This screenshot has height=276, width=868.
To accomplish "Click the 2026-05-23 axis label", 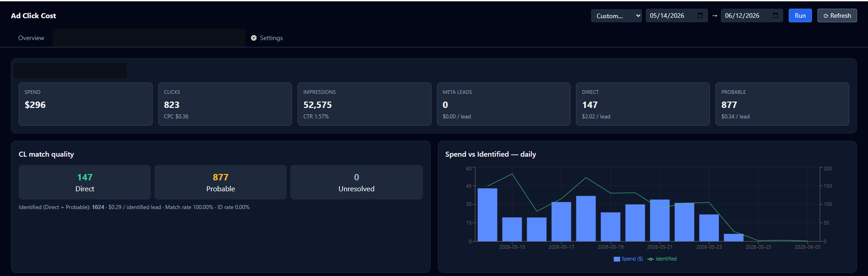I will pos(709,247).
